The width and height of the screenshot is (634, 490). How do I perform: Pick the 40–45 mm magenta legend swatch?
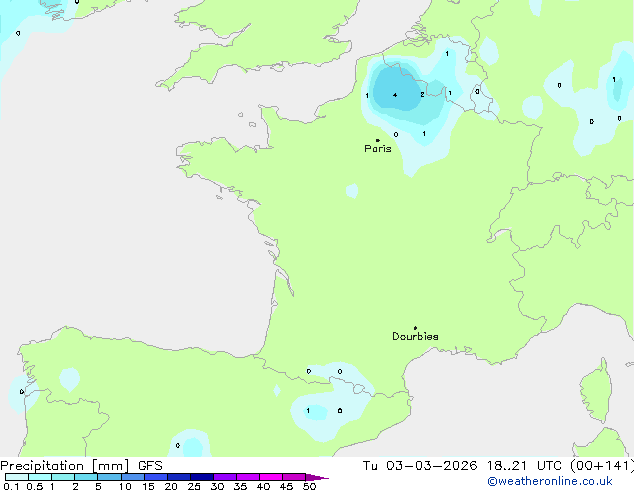tap(271, 477)
